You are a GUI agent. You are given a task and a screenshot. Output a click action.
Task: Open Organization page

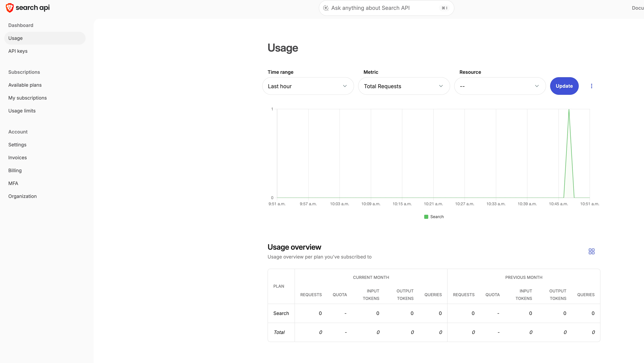(x=22, y=196)
